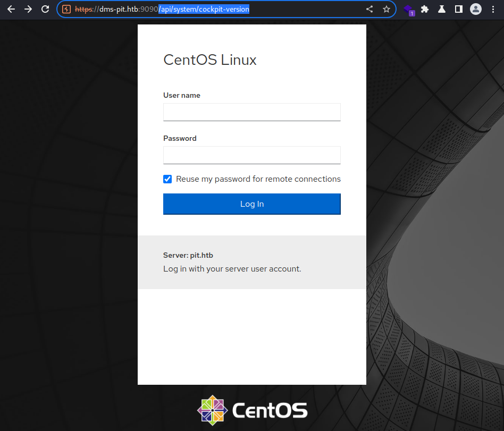Open the Extensions puzzle piece menu
This screenshot has height=431, width=504.
coord(425,9)
